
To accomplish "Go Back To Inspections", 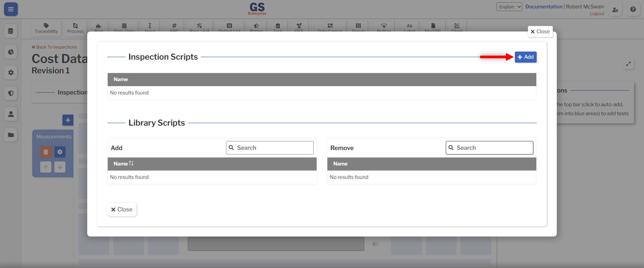I will (x=54, y=47).
